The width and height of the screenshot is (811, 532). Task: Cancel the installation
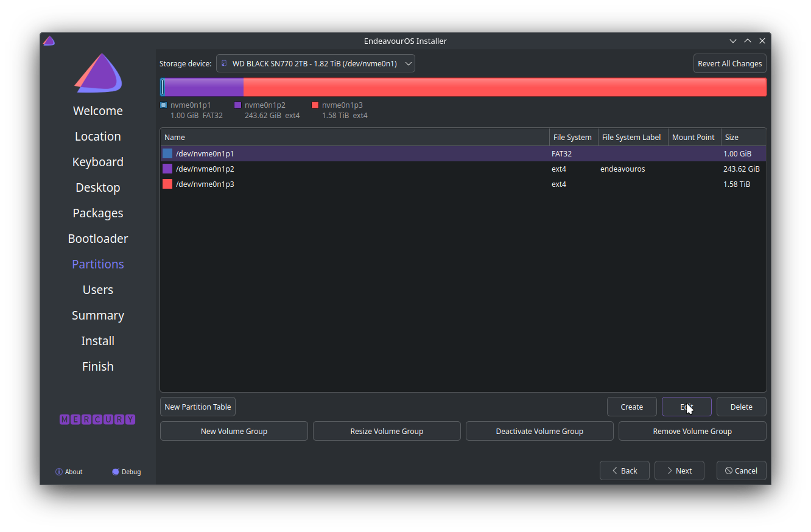pos(742,471)
